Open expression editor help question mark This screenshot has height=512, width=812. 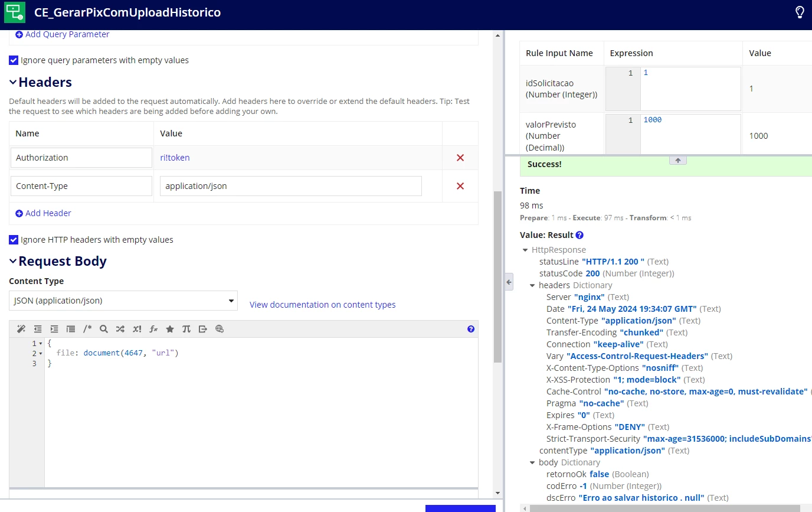[x=471, y=329]
